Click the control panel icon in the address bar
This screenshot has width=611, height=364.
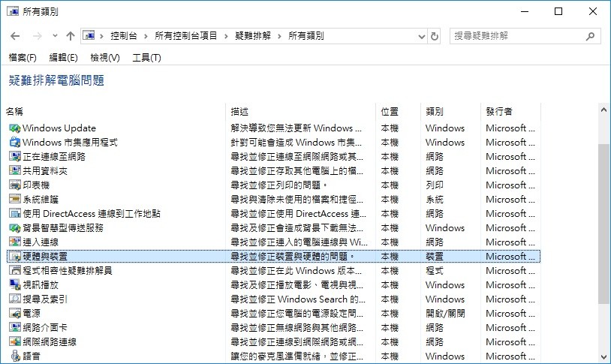click(x=89, y=36)
